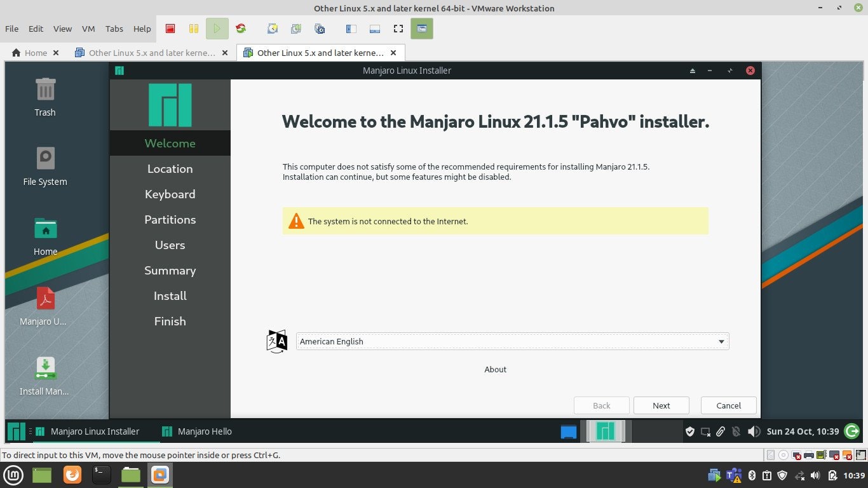
Task: Click the green logout icon in guest panel
Action: click(x=852, y=431)
